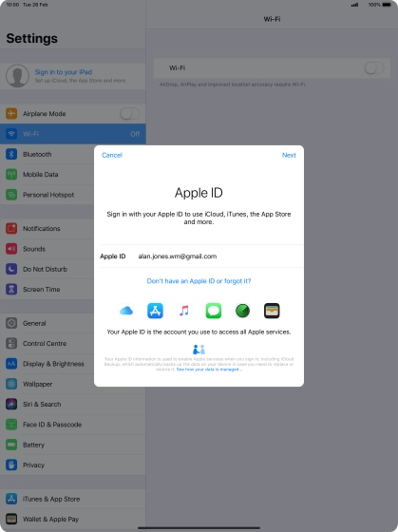This screenshot has width=398, height=532.
Task: Tap the Find My radar icon
Action: coord(242,311)
